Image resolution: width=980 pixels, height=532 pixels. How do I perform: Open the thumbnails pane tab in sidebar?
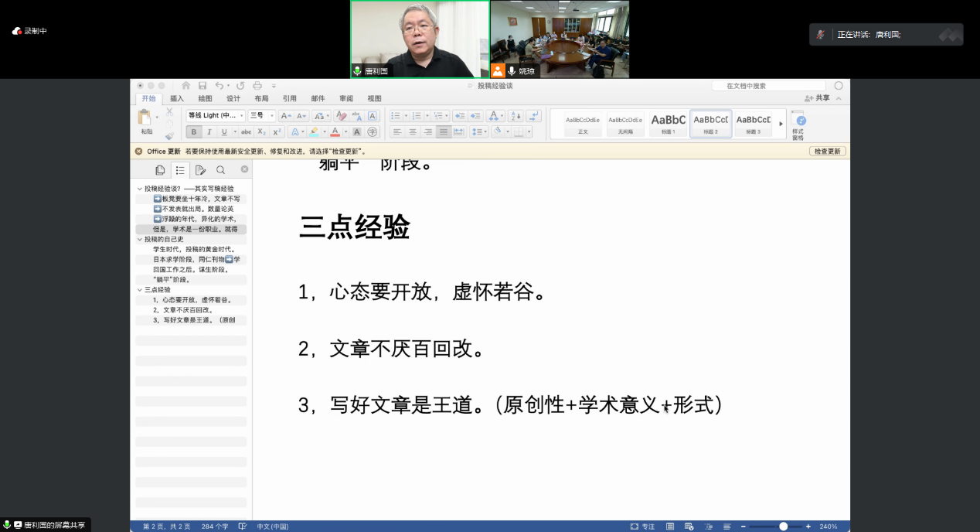click(160, 170)
